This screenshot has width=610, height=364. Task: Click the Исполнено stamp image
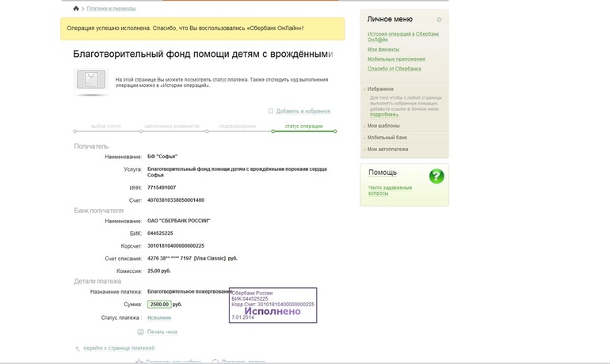[x=273, y=305]
